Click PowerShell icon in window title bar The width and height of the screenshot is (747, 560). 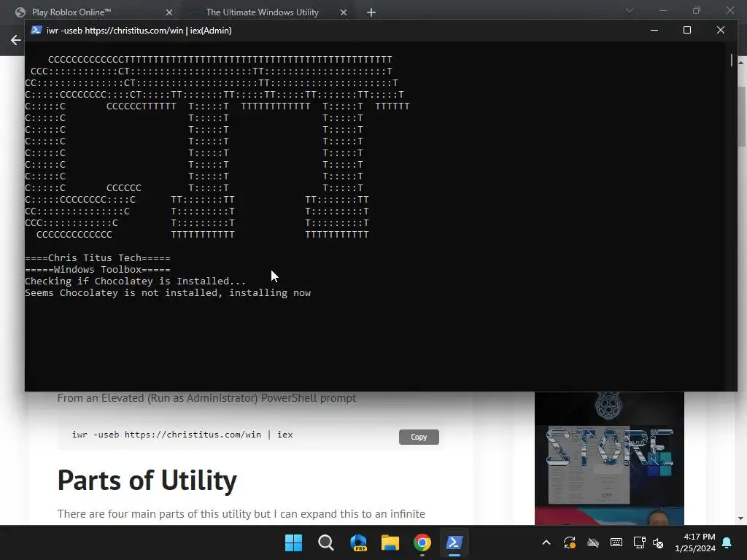point(36,30)
